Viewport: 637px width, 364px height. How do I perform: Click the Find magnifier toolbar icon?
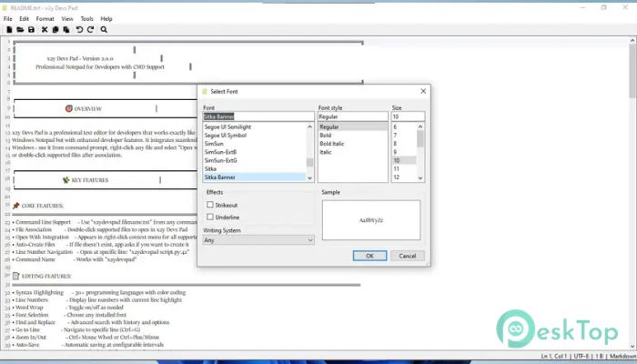tap(104, 30)
